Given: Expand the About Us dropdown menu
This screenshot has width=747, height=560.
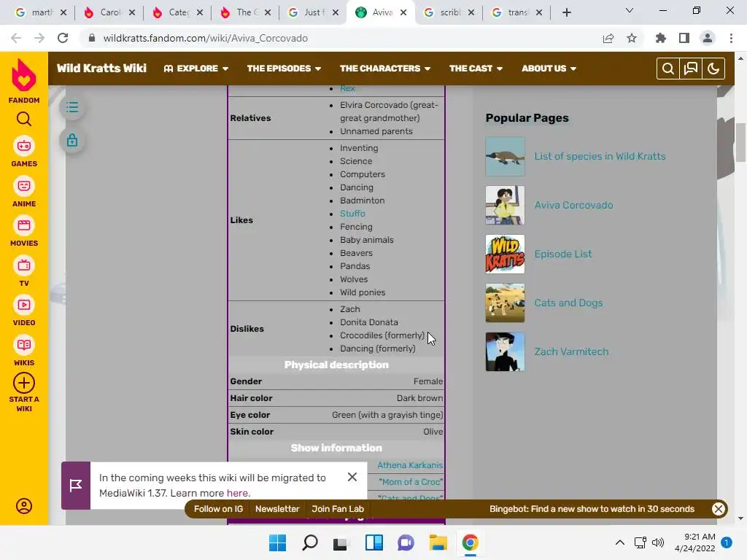Looking at the screenshot, I should [x=549, y=69].
